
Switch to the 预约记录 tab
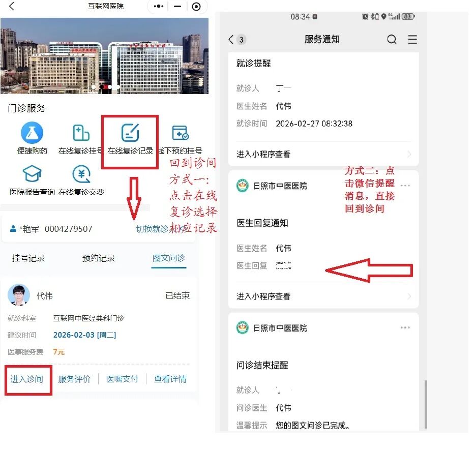[x=99, y=259]
